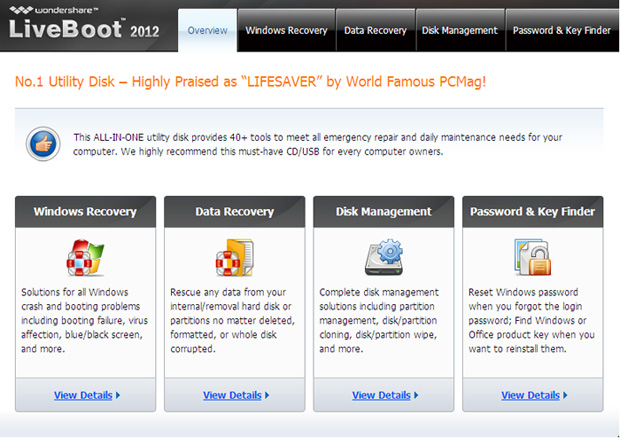Click 'Reset Windows password' description text
This screenshot has height=438, width=620.
click(x=531, y=320)
